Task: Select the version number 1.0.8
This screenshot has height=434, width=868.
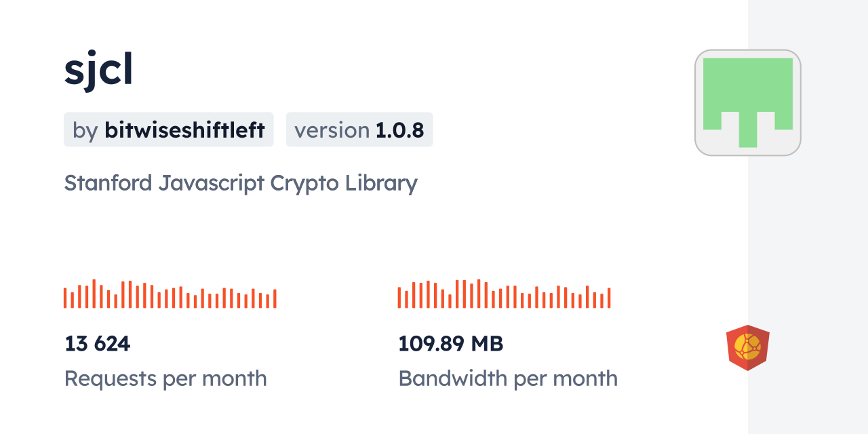Action: pos(400,130)
